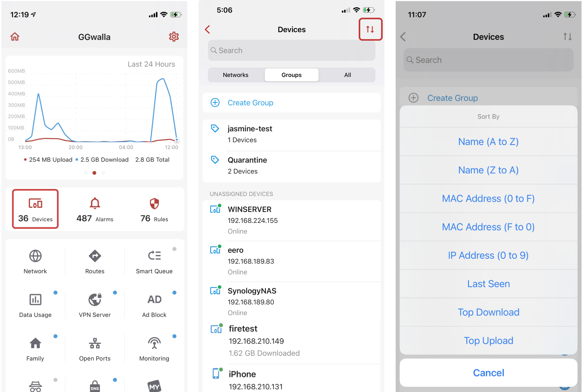Sort by MAC Address (F to 0)

coord(488,227)
